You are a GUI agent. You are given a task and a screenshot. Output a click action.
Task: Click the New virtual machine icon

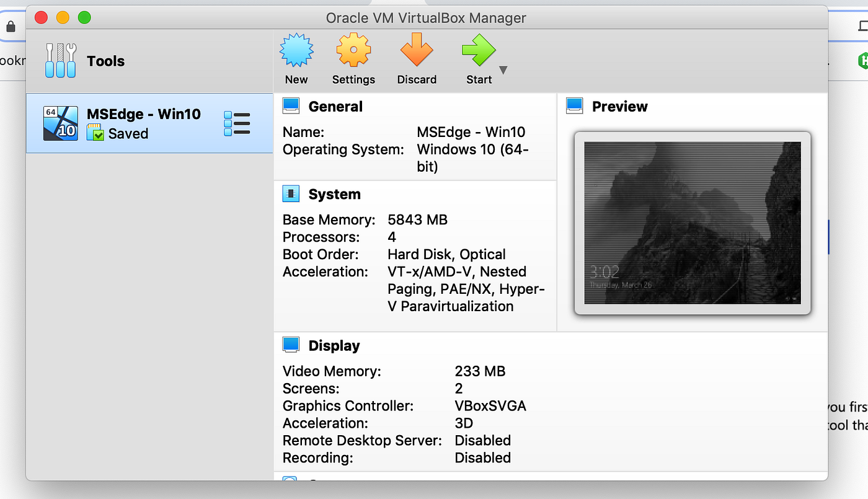[296, 50]
